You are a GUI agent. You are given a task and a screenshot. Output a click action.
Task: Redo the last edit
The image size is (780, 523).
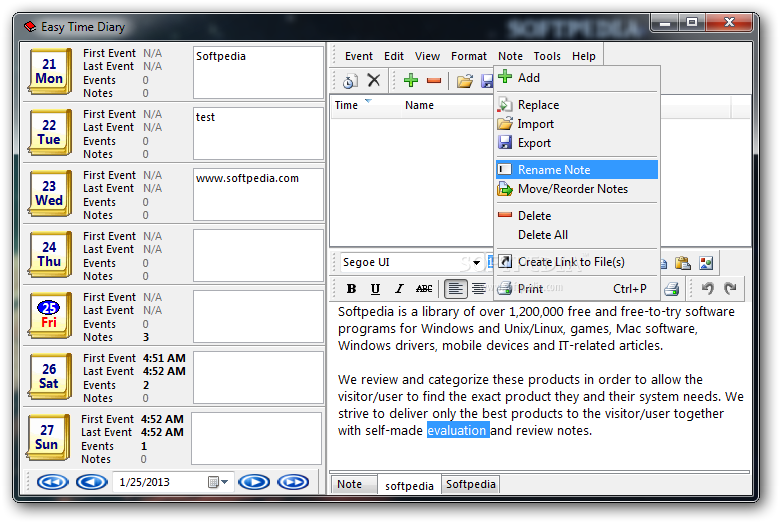[x=730, y=288]
